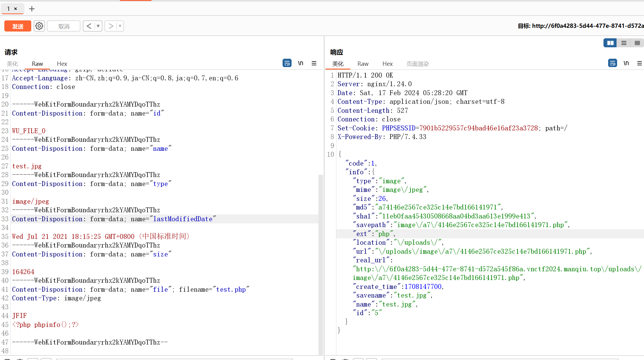Click the JFIF line in request body
The width and height of the screenshot is (644, 360).
(x=19, y=316)
